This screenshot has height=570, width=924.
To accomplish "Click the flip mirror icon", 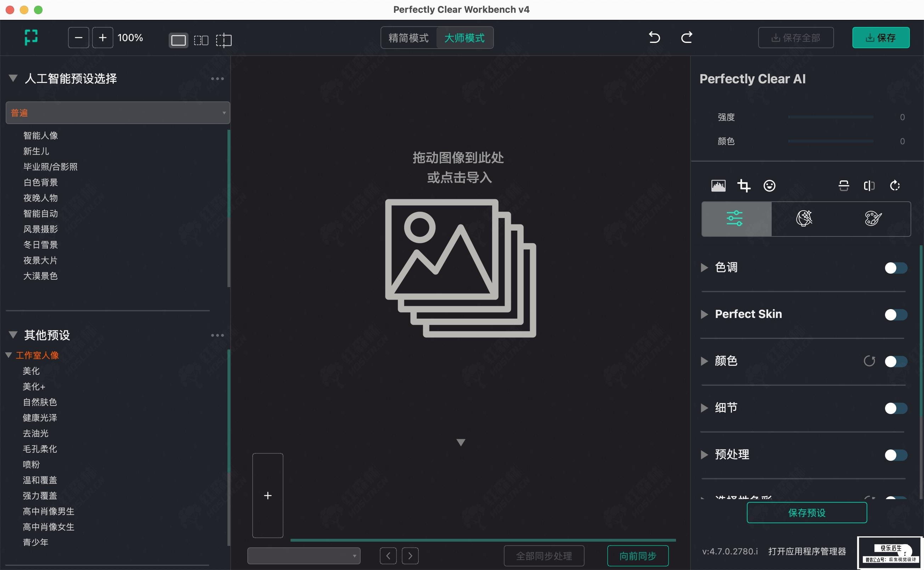I will pyautogui.click(x=869, y=185).
